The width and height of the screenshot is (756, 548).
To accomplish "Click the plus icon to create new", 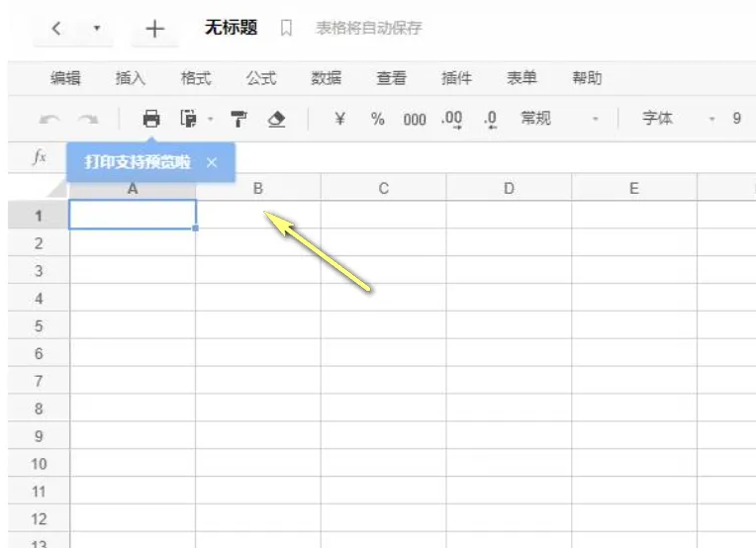I will tap(154, 29).
